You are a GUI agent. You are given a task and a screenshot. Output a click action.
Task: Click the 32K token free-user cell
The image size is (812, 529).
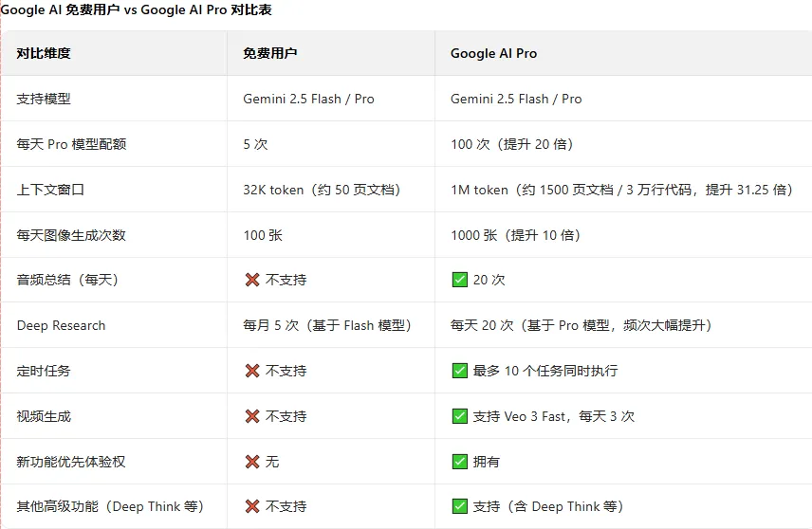pos(322,190)
